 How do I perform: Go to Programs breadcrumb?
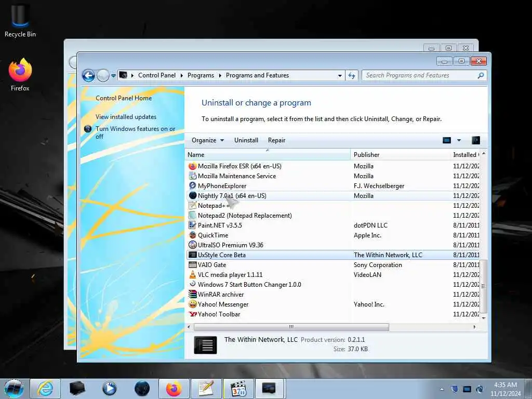click(201, 75)
